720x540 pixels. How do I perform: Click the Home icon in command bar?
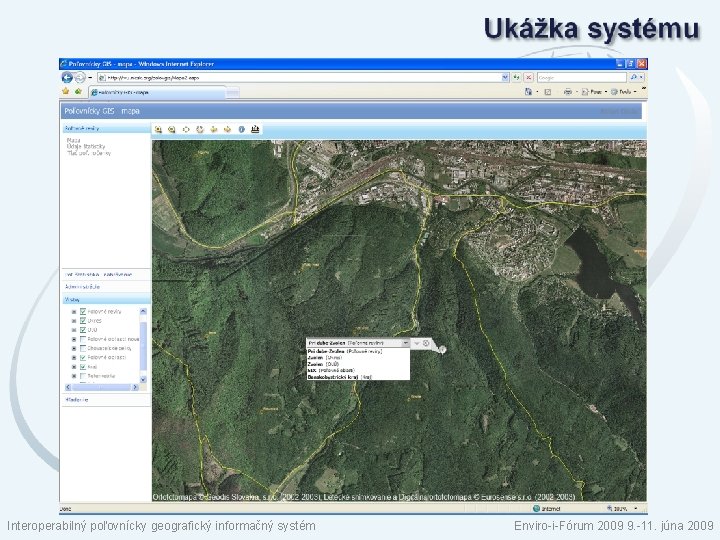pos(529,92)
